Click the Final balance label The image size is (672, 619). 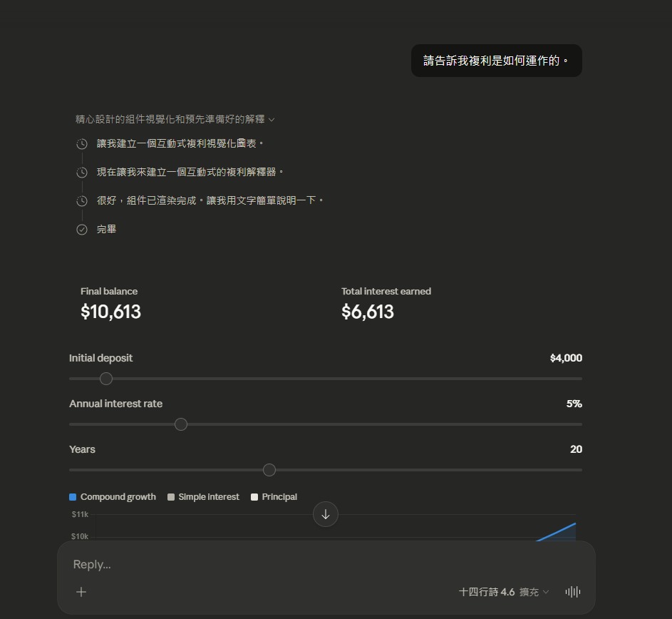(109, 291)
